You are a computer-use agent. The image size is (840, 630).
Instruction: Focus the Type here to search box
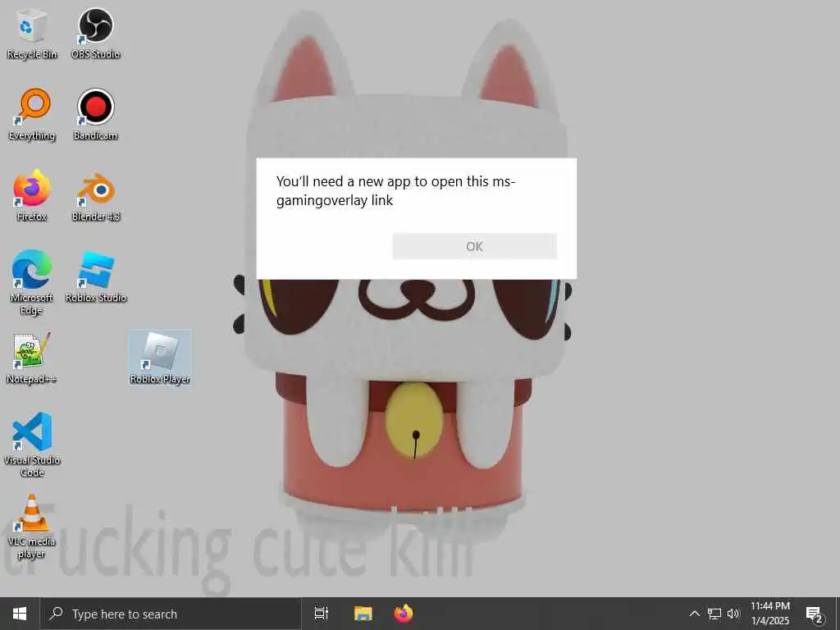171,614
